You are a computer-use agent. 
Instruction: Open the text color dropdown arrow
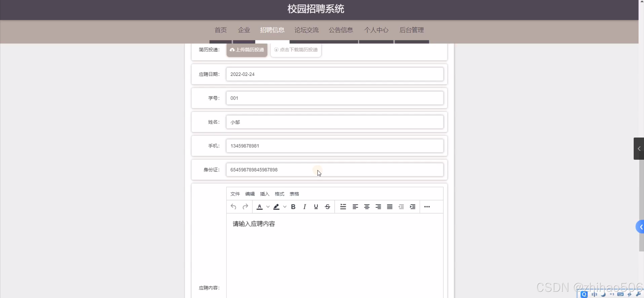(268, 207)
